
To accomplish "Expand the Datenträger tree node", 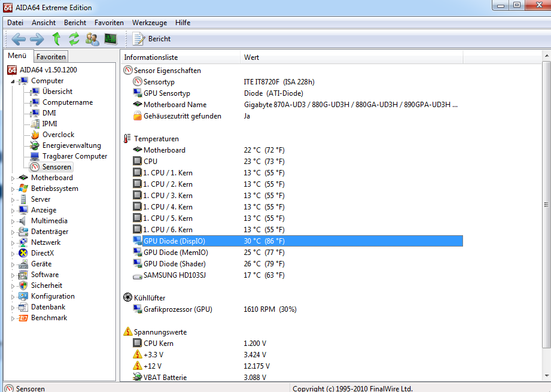I will (x=13, y=232).
